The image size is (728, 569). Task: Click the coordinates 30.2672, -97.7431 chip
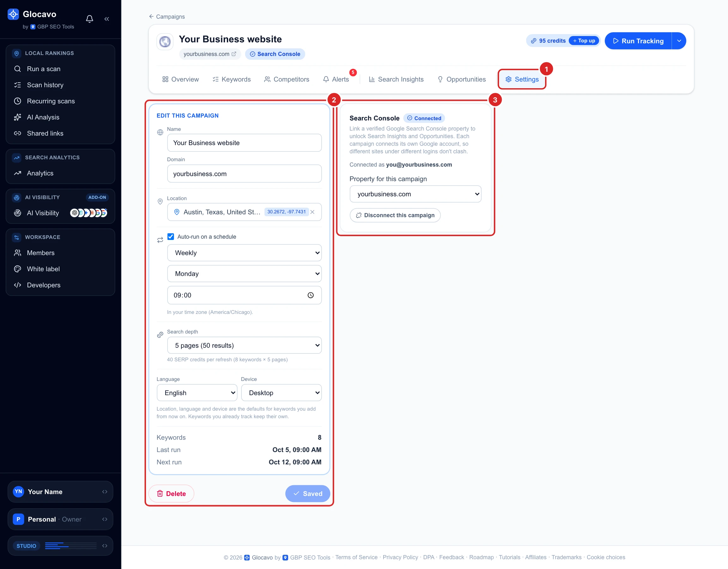[x=286, y=212]
